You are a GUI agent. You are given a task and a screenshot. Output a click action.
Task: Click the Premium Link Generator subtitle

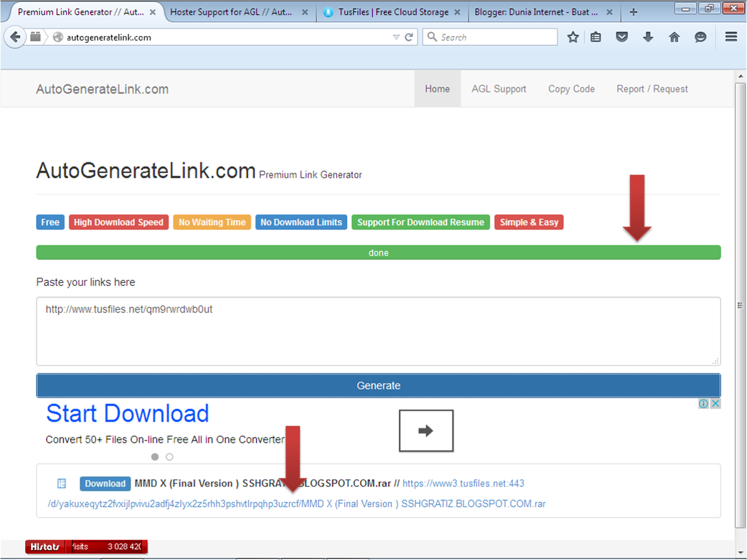tap(310, 175)
